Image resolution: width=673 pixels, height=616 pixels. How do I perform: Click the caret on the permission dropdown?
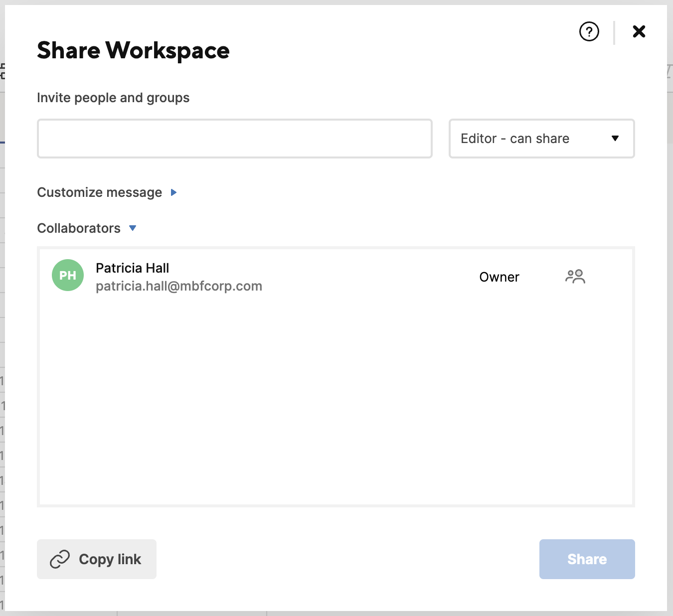coord(615,139)
